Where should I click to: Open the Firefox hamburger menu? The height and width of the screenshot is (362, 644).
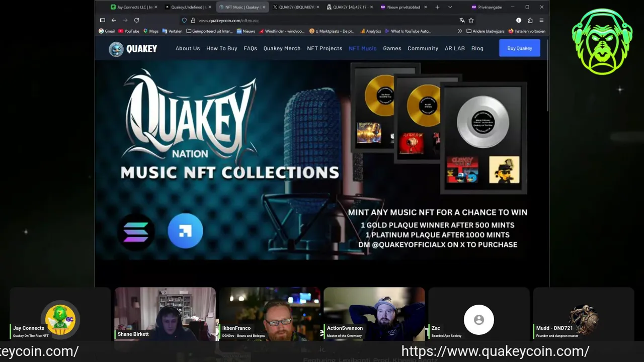coord(541,20)
